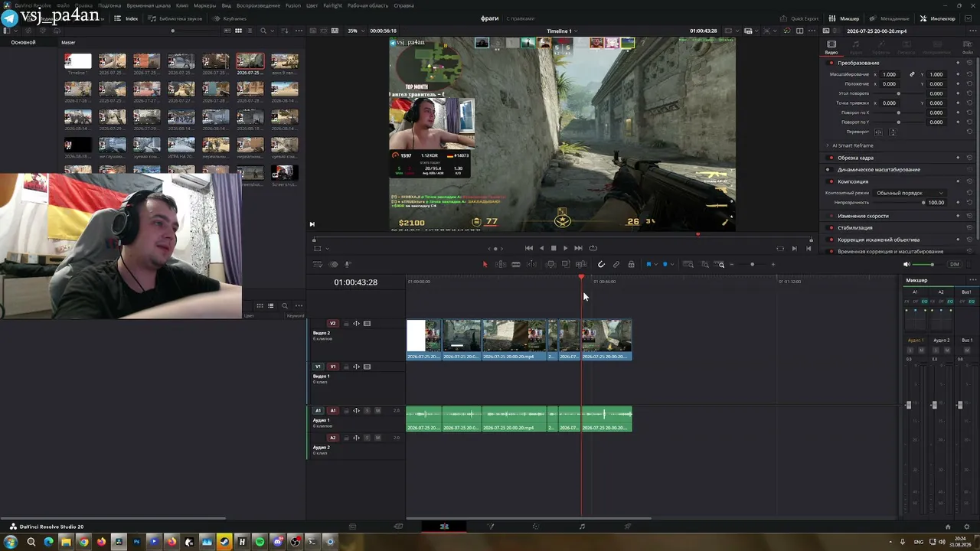Click the overwrite clip toolbar icon
Image resolution: width=980 pixels, height=551 pixels.
(x=565, y=265)
